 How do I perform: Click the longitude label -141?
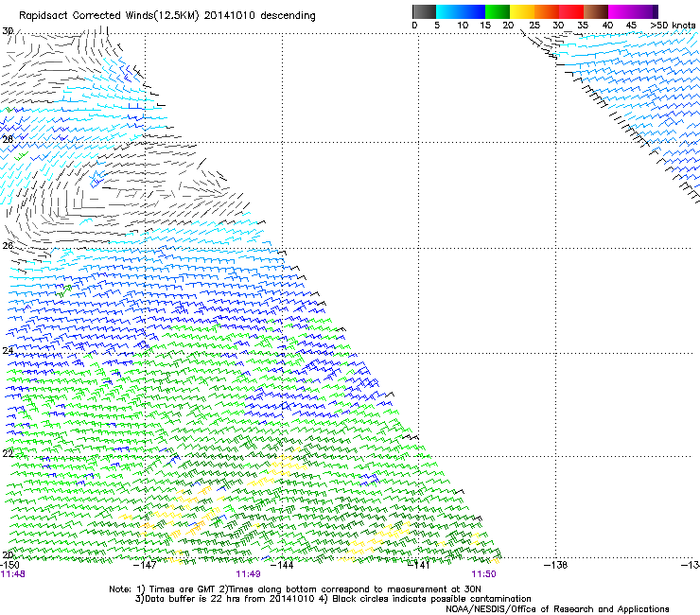[419, 565]
